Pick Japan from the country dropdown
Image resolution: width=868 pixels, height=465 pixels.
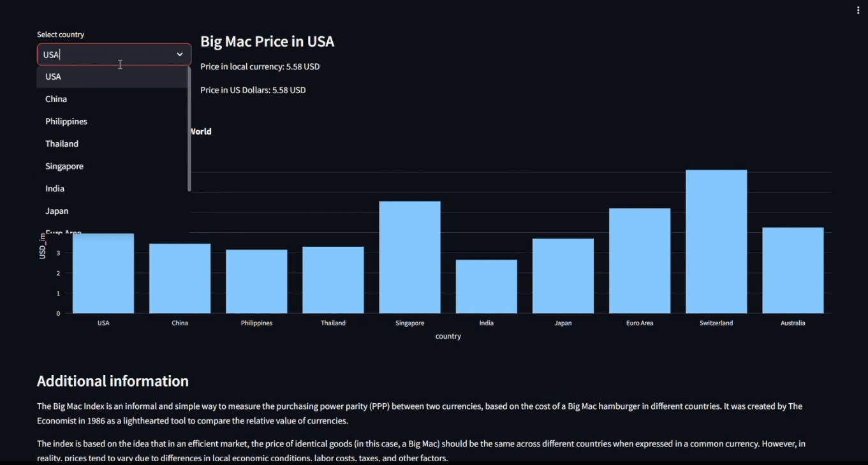(57, 210)
